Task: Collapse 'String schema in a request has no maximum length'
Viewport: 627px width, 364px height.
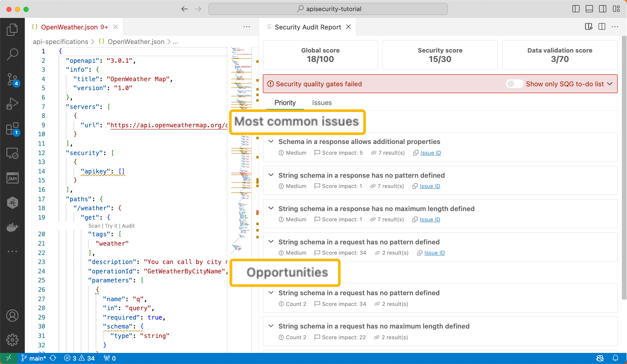Action: tap(271, 326)
